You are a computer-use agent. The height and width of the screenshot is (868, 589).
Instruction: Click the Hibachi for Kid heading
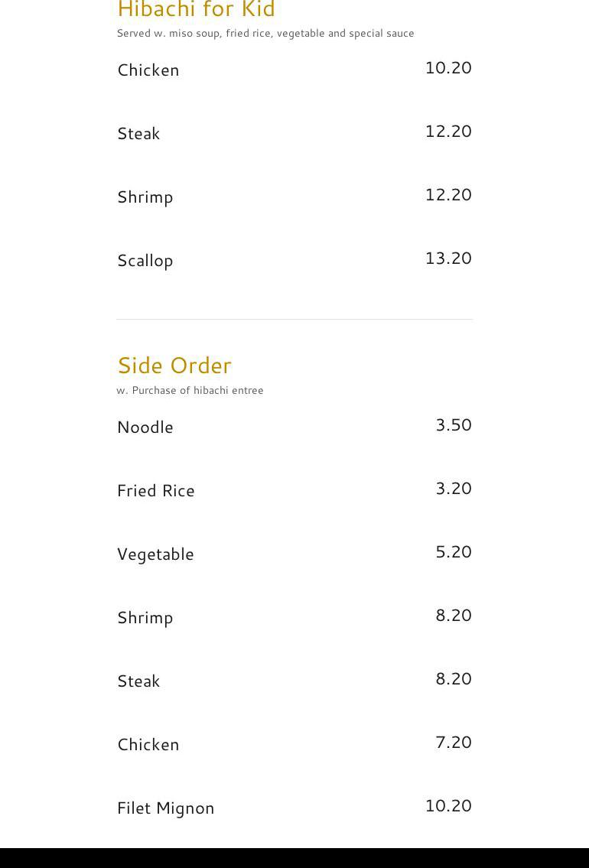196,10
